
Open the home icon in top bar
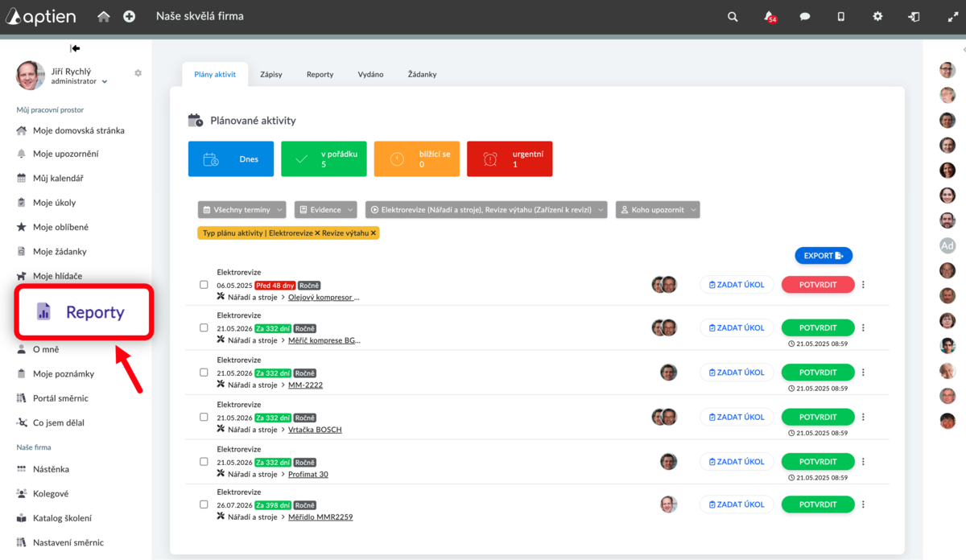tap(103, 16)
